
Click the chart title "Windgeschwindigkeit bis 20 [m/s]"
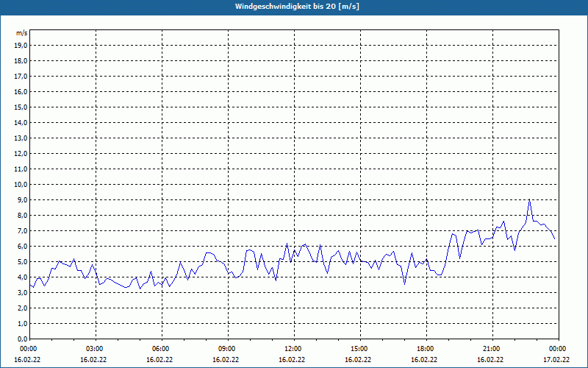pyautogui.click(x=297, y=7)
